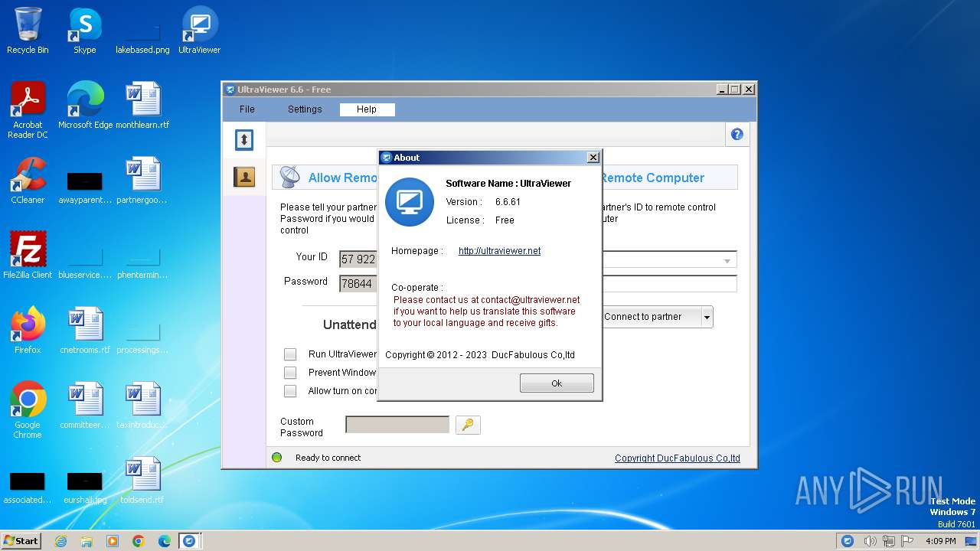Select the remote control arrows sidebar icon

coord(243,139)
